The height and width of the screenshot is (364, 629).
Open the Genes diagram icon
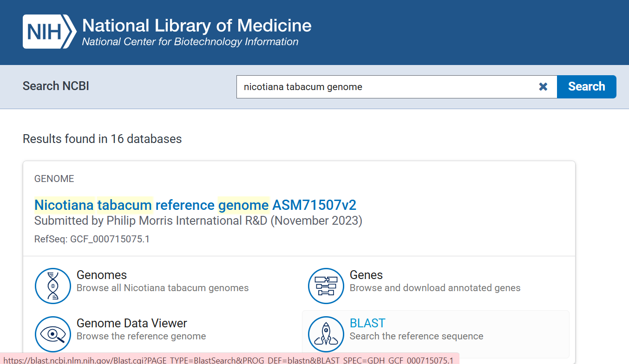click(326, 286)
